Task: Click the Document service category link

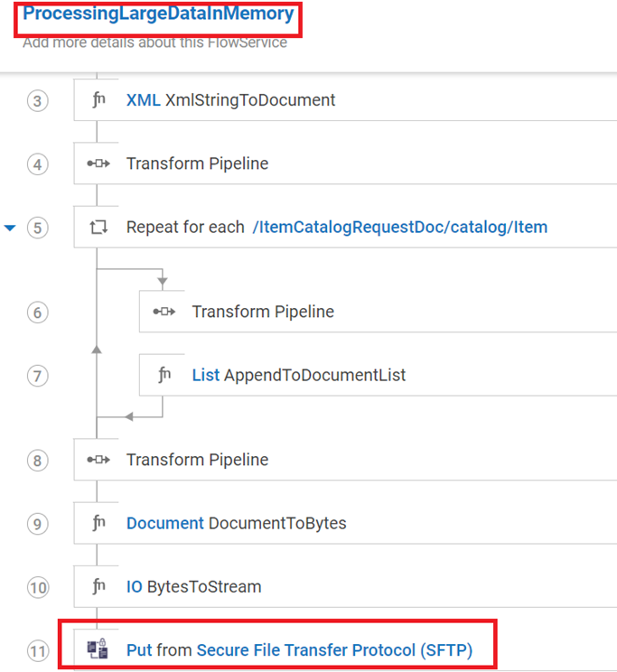Action: 165,523
